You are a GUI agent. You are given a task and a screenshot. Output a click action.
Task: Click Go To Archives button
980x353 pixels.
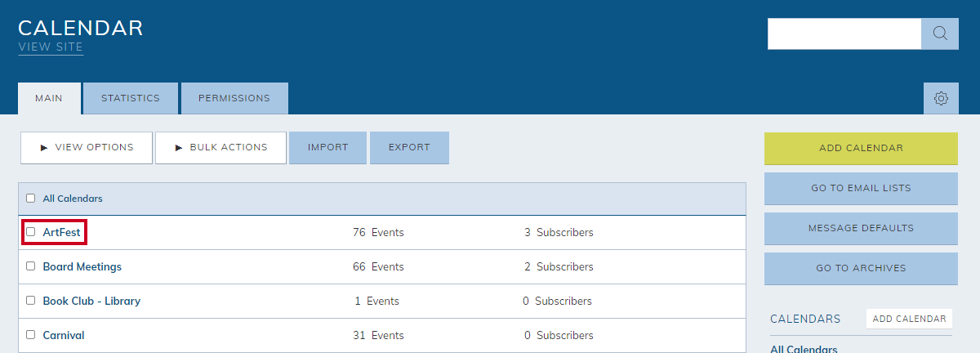coord(861,268)
